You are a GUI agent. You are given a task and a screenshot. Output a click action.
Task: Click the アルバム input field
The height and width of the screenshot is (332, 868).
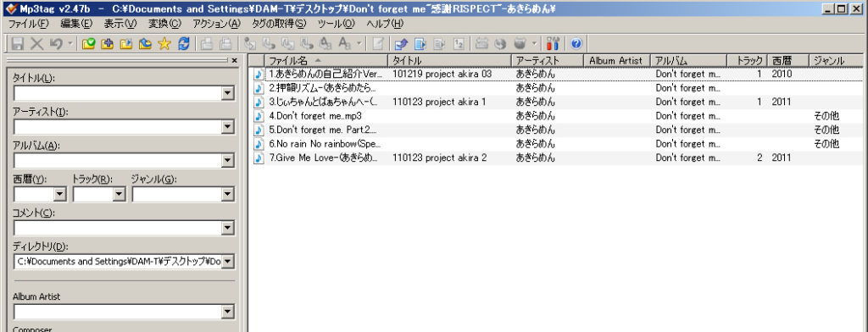117,161
